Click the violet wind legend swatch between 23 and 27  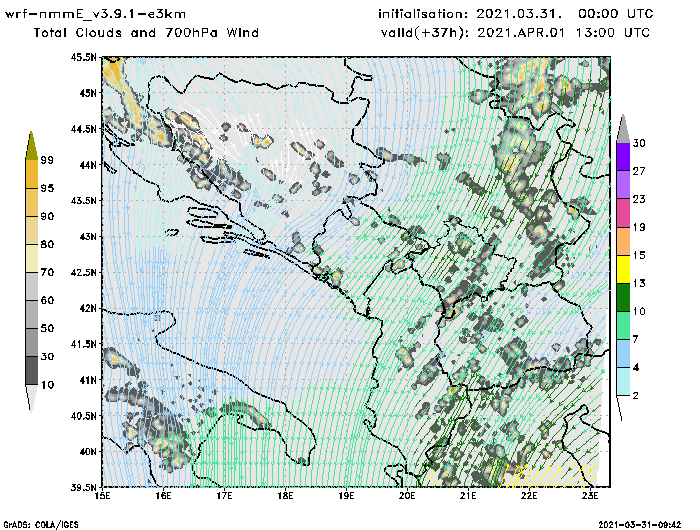tap(623, 185)
